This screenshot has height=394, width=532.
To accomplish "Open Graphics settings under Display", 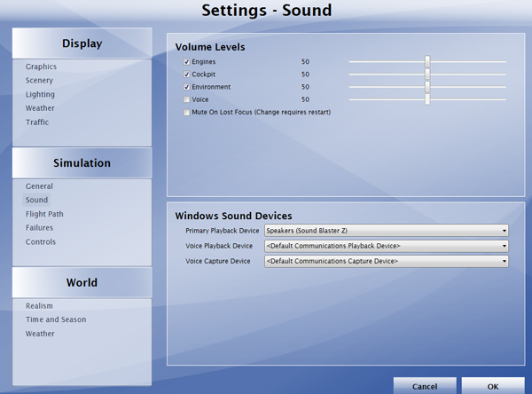I will point(41,67).
